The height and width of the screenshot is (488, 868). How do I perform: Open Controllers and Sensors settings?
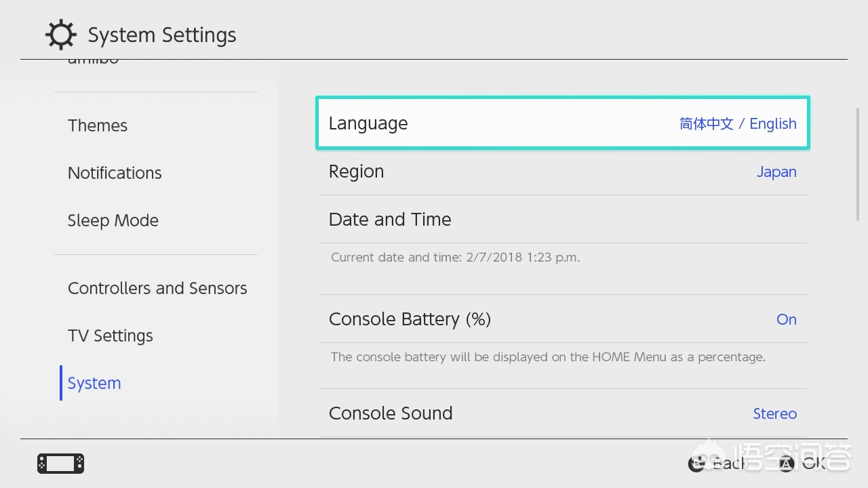157,288
